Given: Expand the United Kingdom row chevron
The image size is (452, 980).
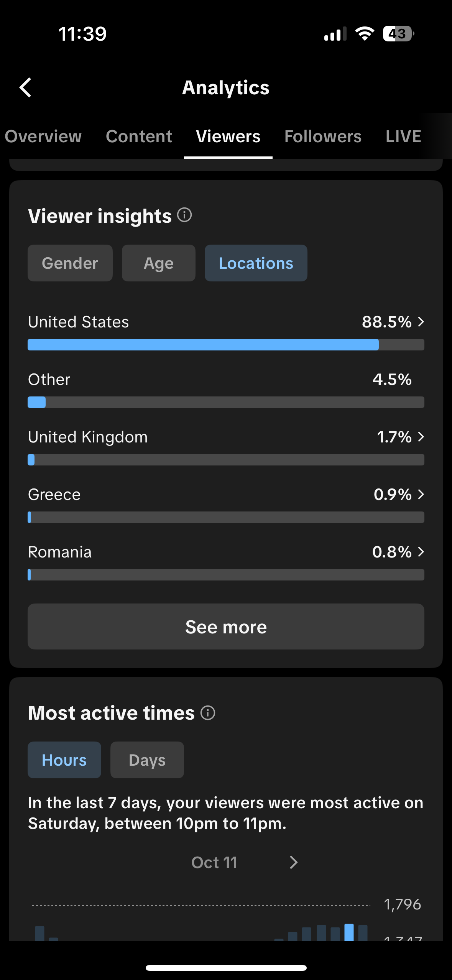Looking at the screenshot, I should 421,437.
